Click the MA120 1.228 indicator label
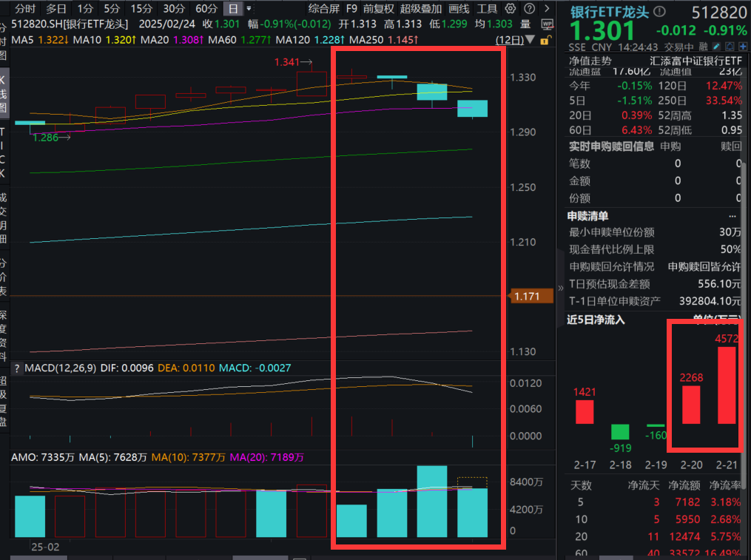 coord(310,40)
